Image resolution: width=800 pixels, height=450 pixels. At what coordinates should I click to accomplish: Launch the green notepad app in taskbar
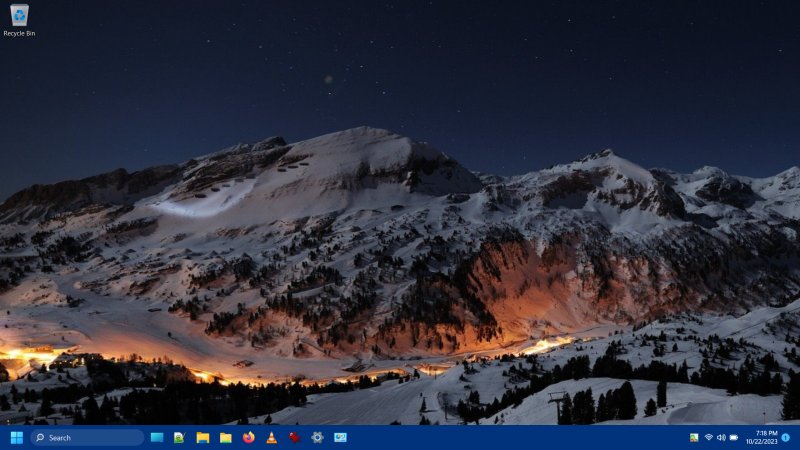pos(179,437)
